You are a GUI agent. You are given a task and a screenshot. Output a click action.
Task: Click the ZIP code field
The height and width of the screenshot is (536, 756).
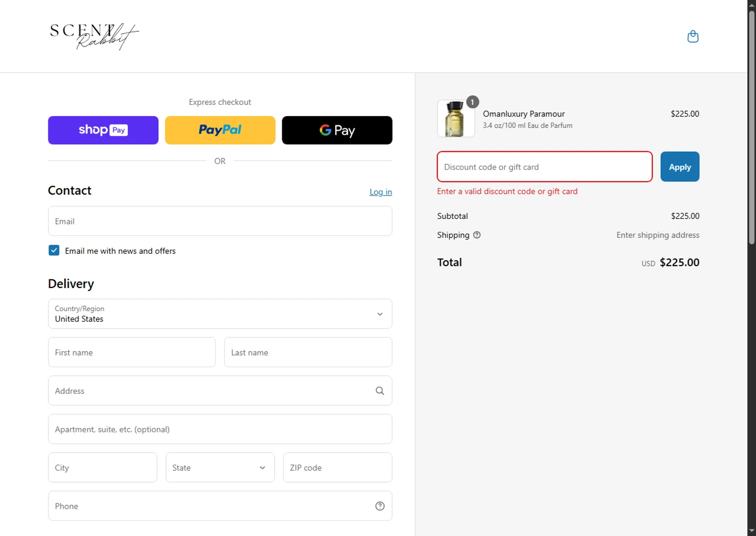(x=338, y=467)
